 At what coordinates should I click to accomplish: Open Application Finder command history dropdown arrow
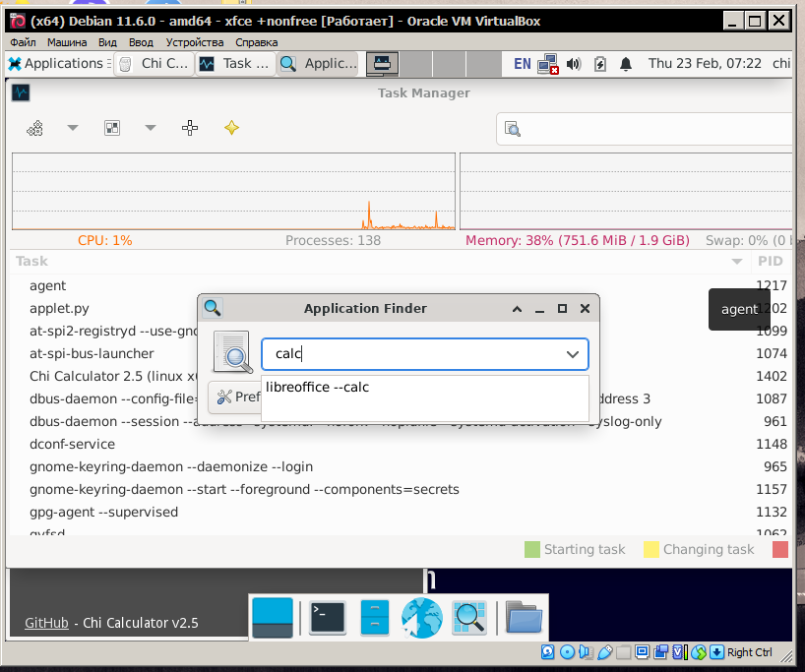pos(573,354)
